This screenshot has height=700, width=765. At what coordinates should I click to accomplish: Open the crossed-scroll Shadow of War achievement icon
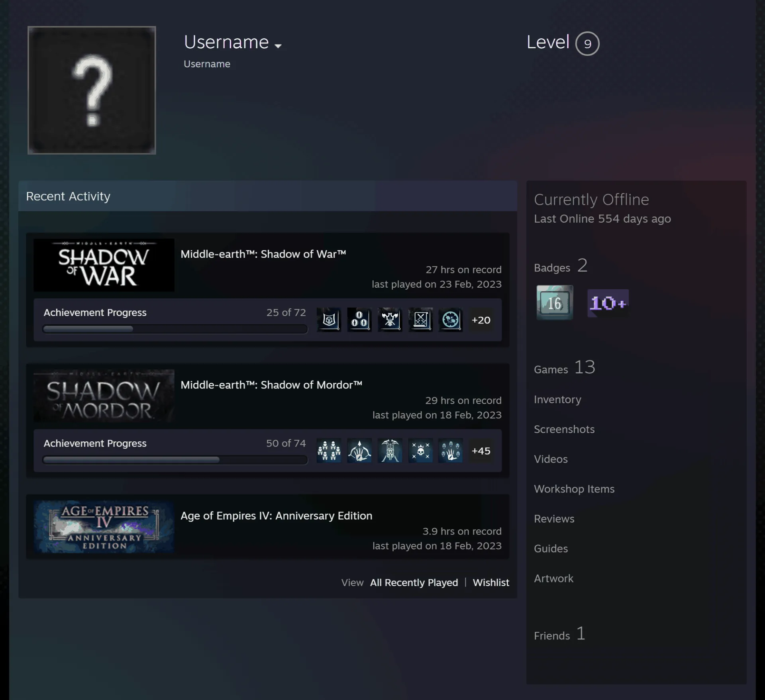coord(420,320)
